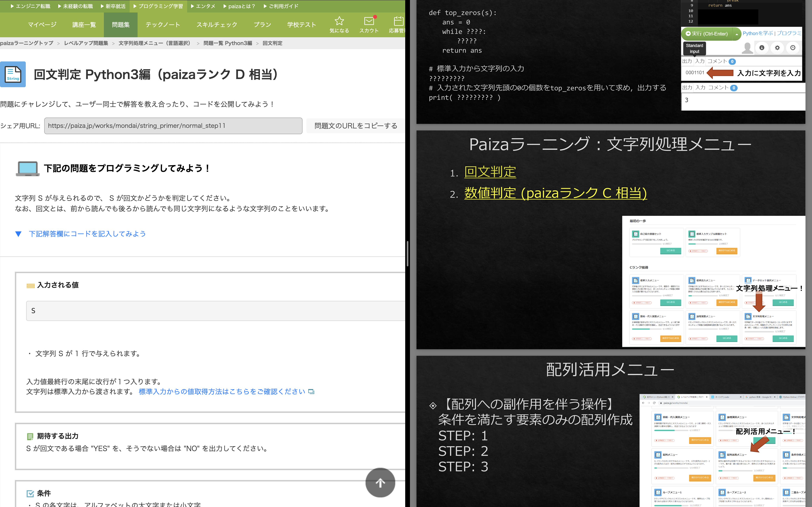Image resolution: width=812 pixels, height=507 pixels.
Task: Click the String problem-set icon
Action: [13, 75]
